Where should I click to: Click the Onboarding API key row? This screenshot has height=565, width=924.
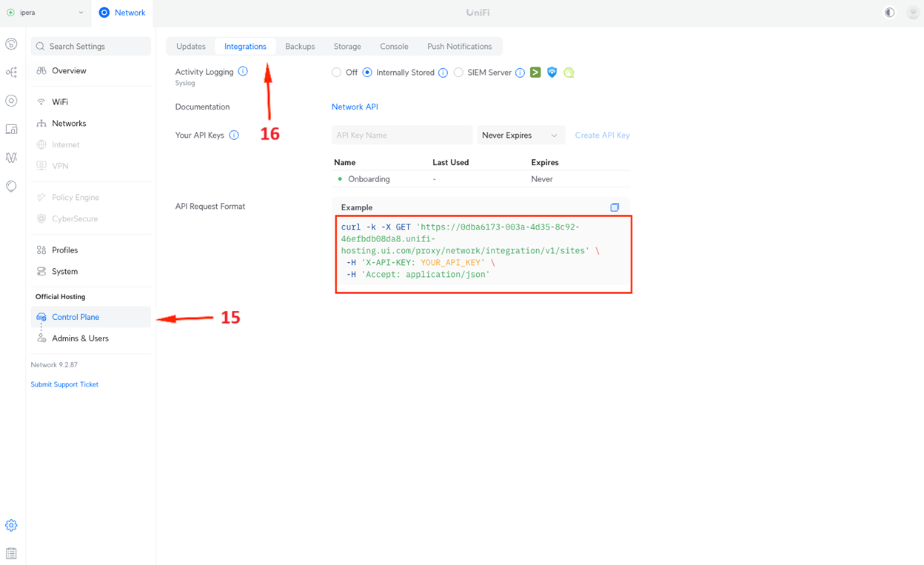[x=481, y=179]
